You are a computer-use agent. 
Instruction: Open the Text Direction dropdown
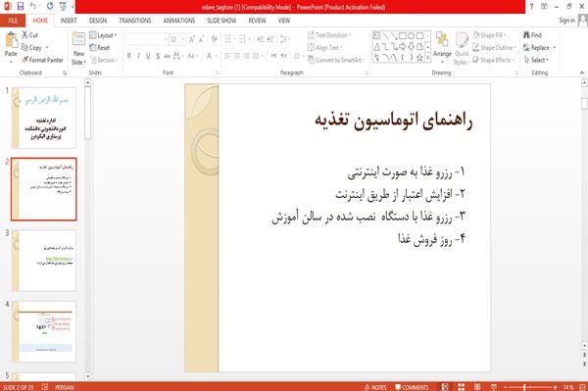(x=329, y=35)
